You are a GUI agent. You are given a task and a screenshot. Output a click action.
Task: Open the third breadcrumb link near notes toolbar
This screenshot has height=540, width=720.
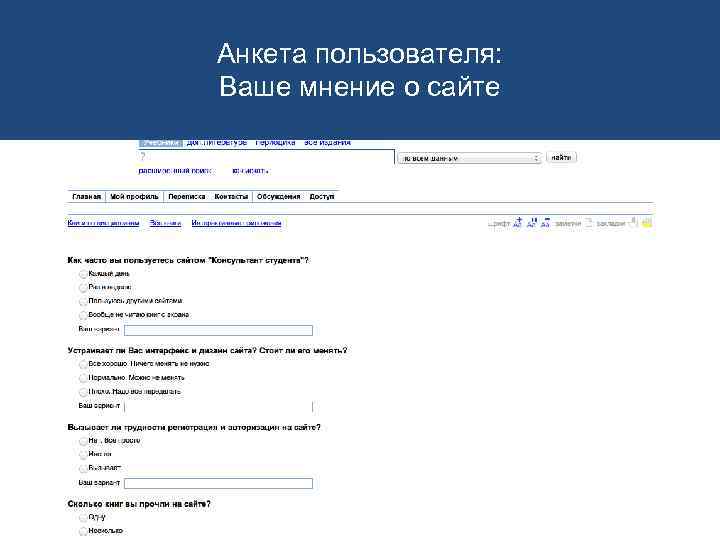pos(236,223)
